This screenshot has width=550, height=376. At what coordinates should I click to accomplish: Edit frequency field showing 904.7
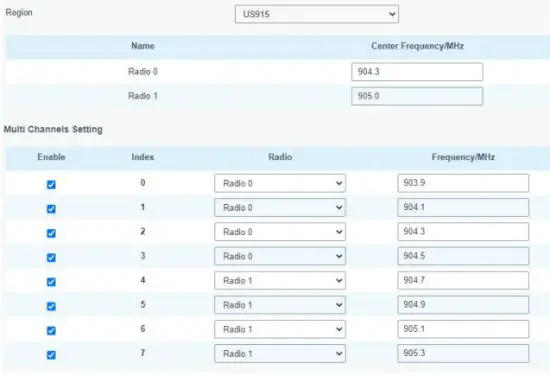(463, 281)
